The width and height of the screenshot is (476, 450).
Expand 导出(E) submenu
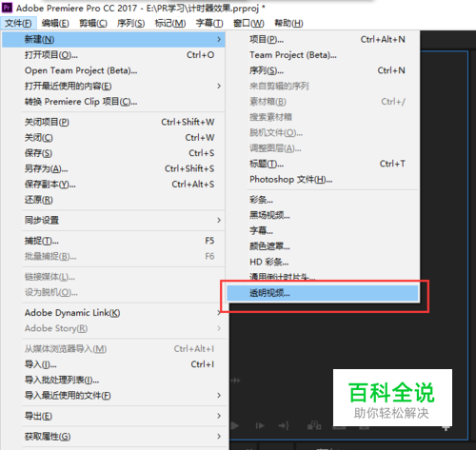pos(113,416)
